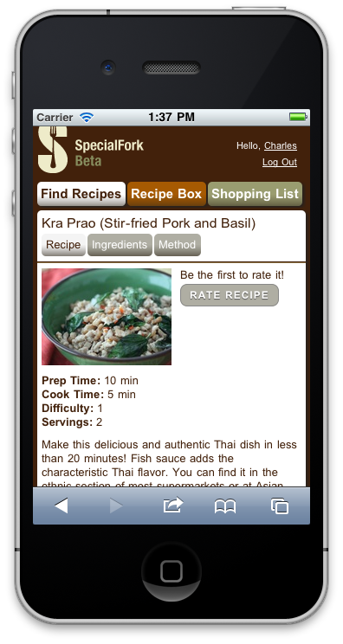Tap the Wi-Fi status icon

[x=87, y=118]
